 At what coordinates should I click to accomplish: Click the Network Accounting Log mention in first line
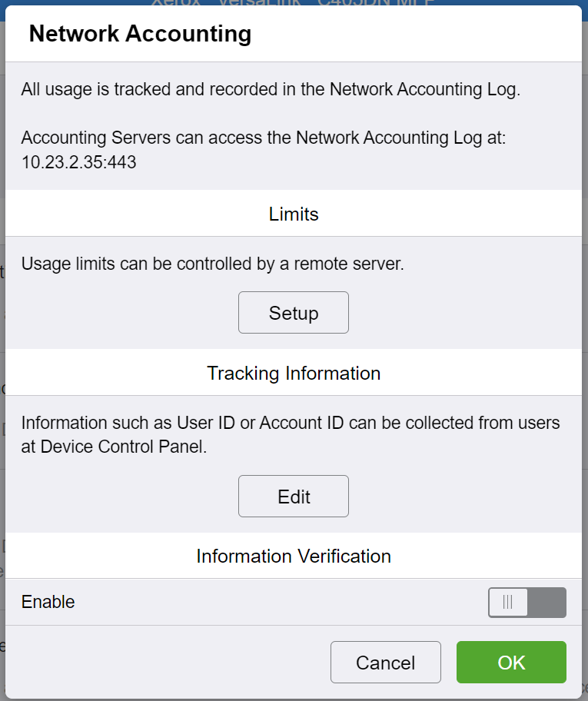click(x=424, y=90)
